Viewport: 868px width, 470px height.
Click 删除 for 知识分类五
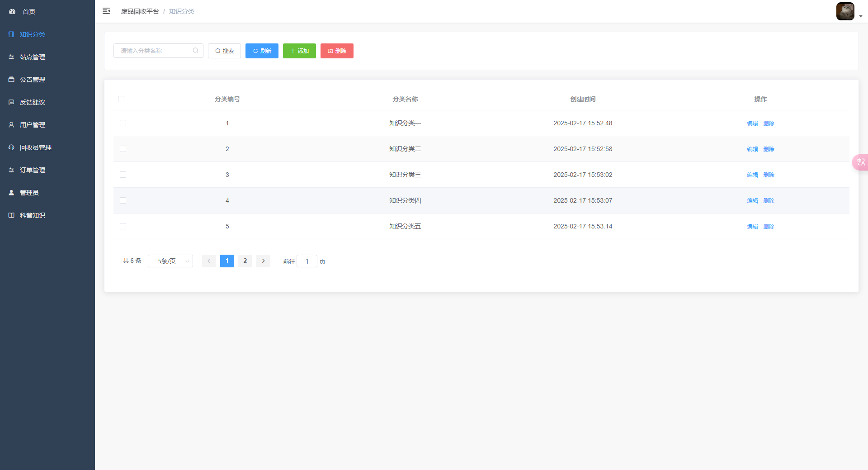(769, 226)
